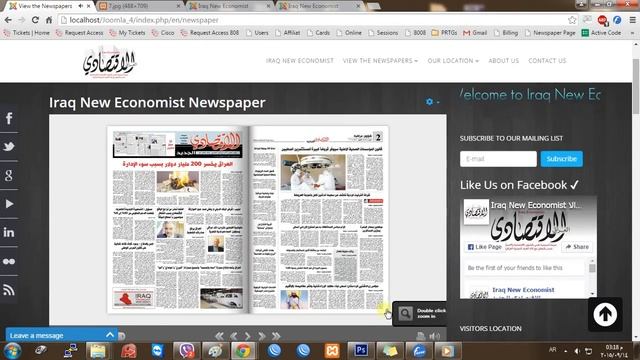Open Active Code bookmark
Viewport: 640px width, 360px height.
(601, 33)
